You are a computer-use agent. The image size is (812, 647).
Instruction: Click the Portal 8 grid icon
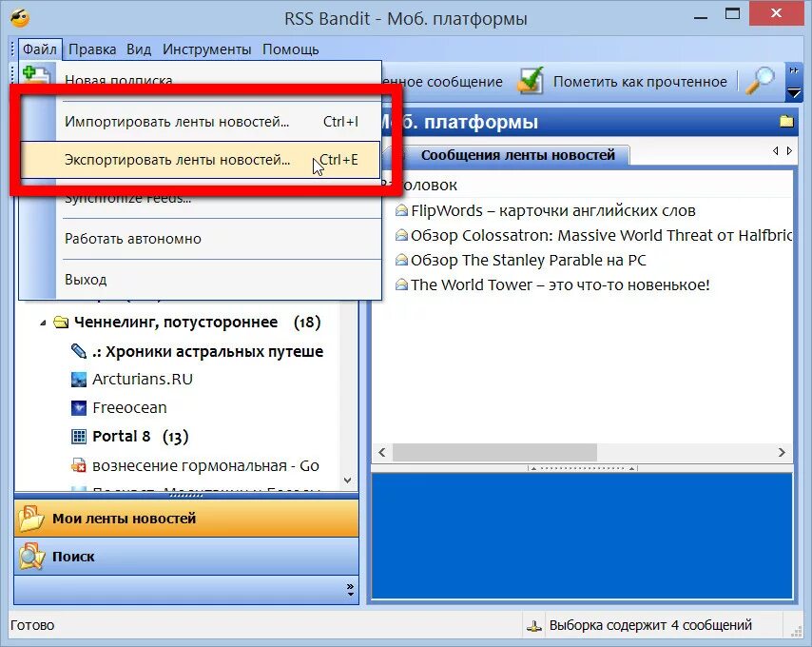pyautogui.click(x=79, y=437)
